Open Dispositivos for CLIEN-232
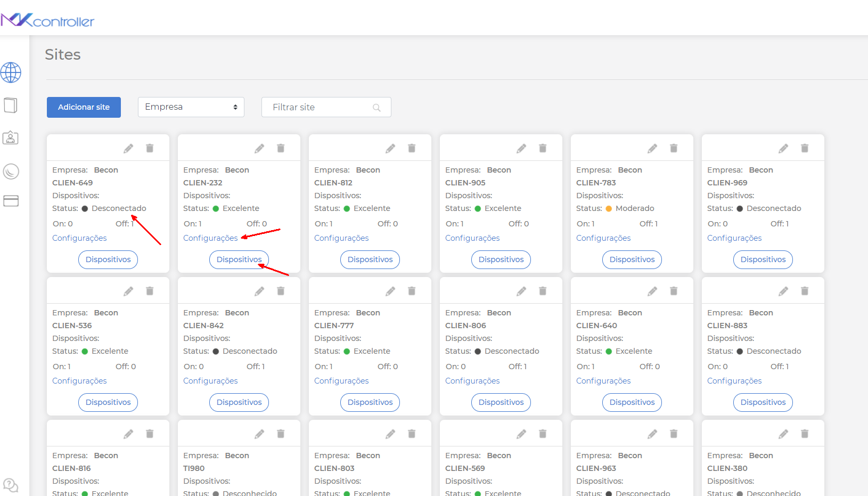The image size is (868, 496). click(x=239, y=259)
